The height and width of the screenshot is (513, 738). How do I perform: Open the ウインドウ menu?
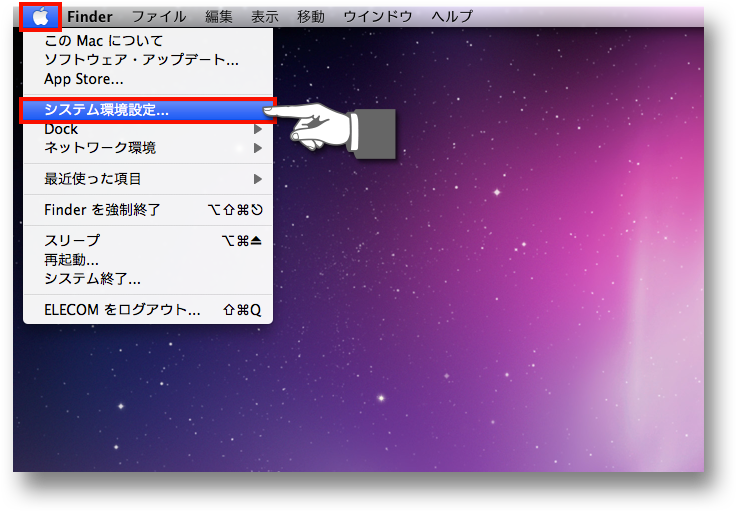click(x=377, y=17)
